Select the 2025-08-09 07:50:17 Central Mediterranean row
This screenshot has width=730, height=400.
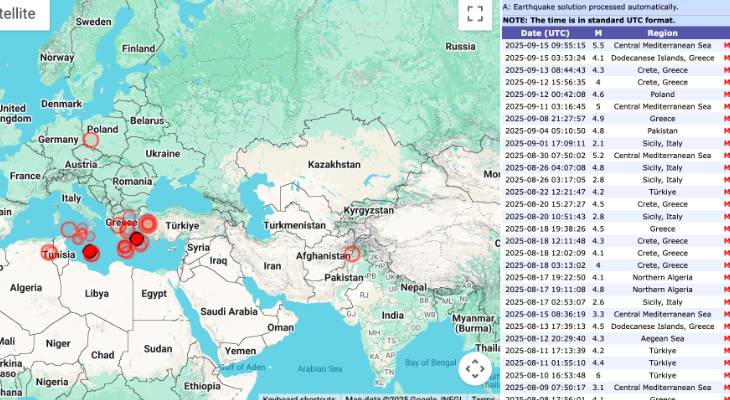[x=616, y=387]
